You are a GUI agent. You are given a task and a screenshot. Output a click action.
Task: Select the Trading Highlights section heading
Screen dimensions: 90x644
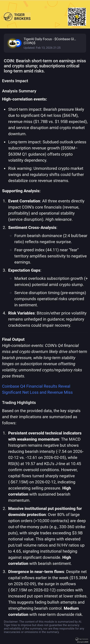19,402
